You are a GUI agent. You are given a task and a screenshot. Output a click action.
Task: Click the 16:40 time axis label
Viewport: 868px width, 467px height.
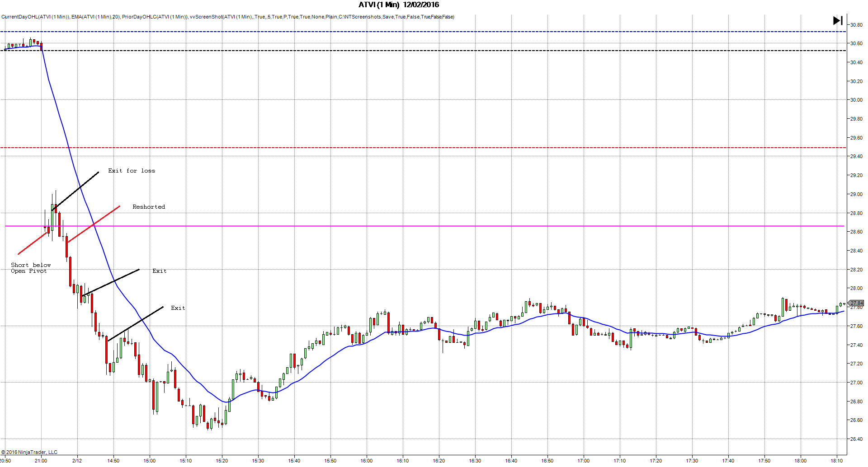coord(511,461)
